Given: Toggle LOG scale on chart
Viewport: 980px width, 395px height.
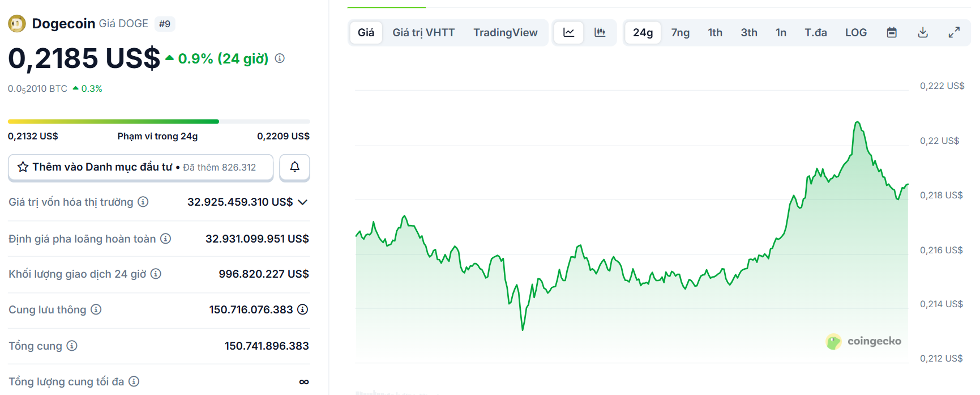Looking at the screenshot, I should pyautogui.click(x=856, y=32).
